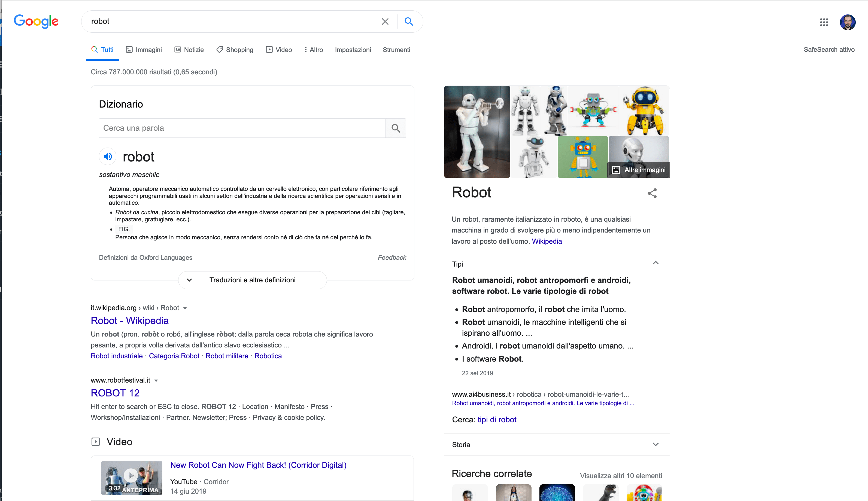Screen dimensions: 868x501
Task: Open the Google apps grid
Action: (824, 22)
